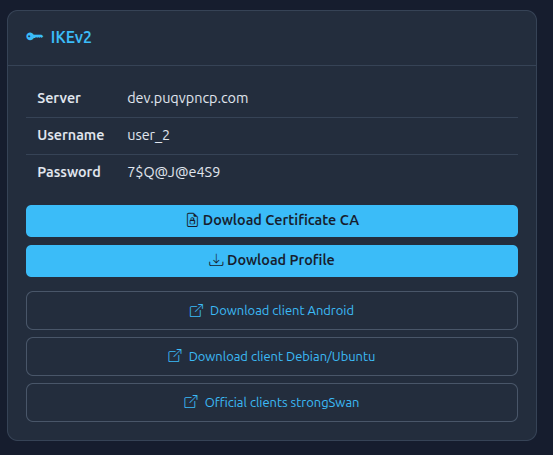
Task: Click external link icon beside strongSwan
Action: (x=191, y=402)
